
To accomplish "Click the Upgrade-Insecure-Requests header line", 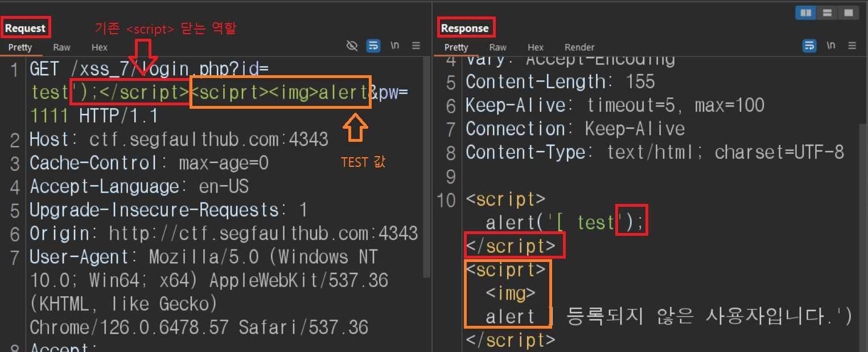I will point(168,210).
